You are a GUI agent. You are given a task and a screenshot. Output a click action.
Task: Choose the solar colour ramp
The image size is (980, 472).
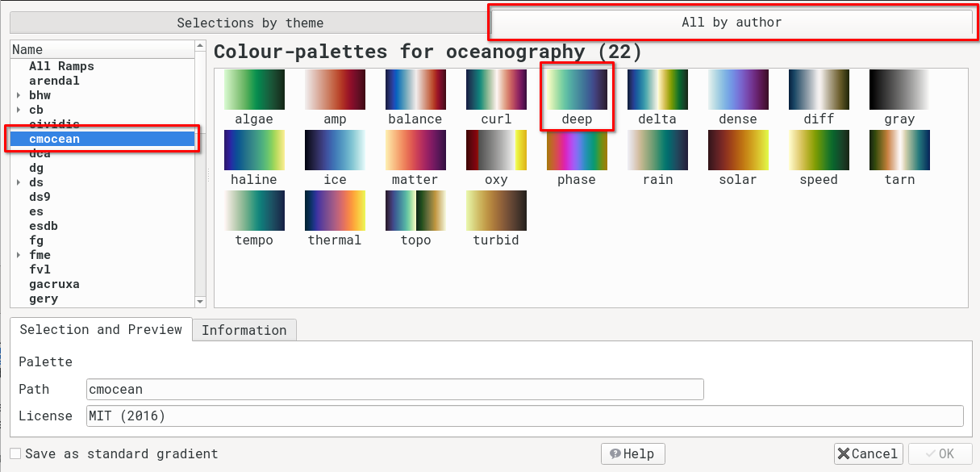[x=738, y=151]
